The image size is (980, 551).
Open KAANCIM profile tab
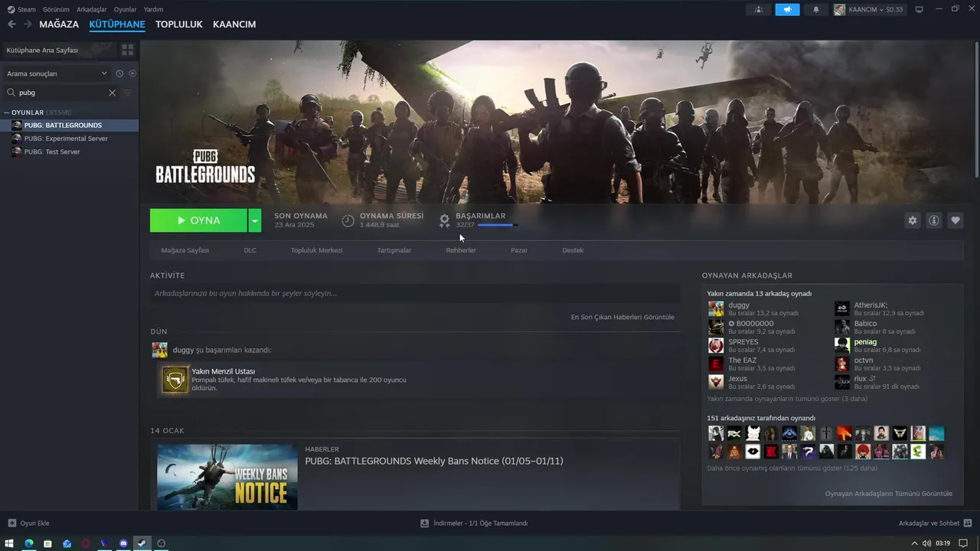pyautogui.click(x=234, y=24)
